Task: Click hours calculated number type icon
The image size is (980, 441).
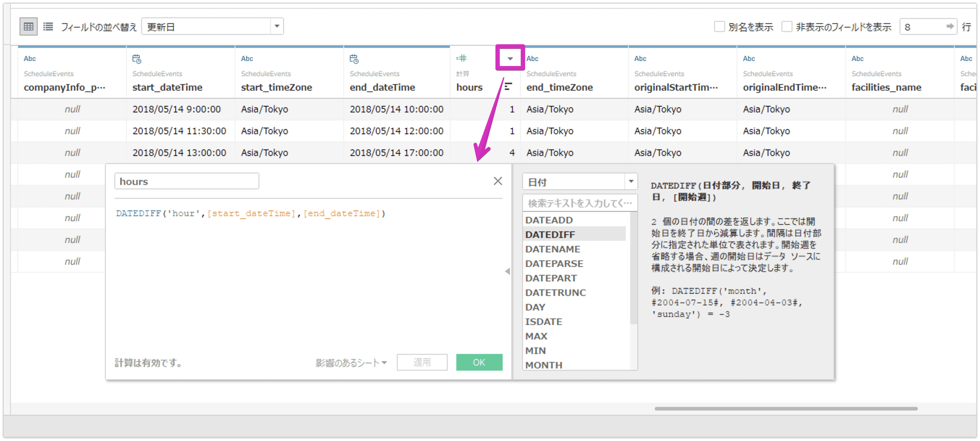Action: coord(461,58)
